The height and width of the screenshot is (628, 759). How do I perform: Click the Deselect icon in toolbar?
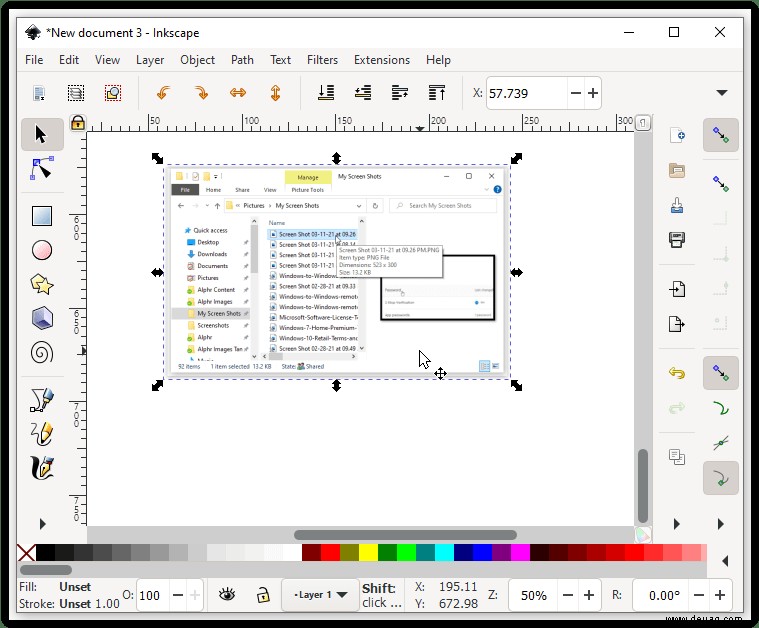coord(113,93)
